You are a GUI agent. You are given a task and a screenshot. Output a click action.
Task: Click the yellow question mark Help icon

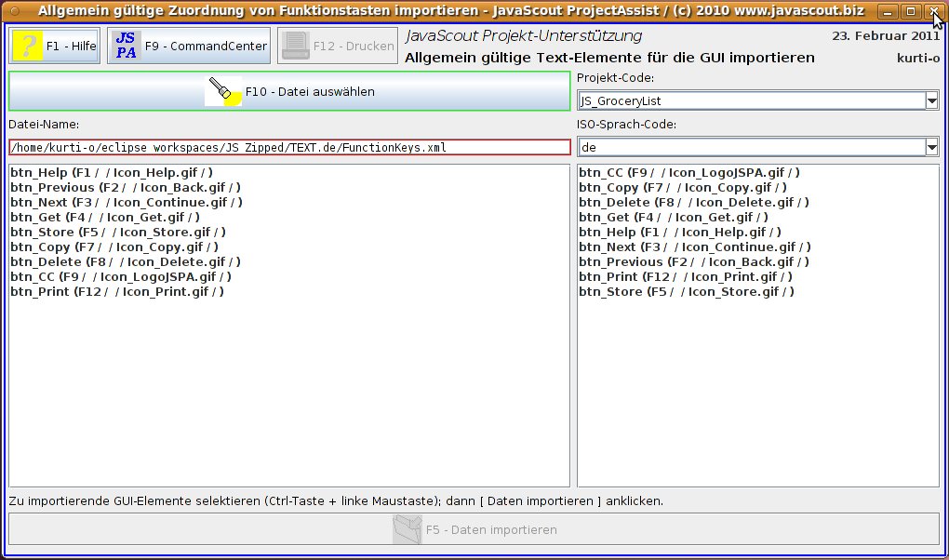point(28,46)
